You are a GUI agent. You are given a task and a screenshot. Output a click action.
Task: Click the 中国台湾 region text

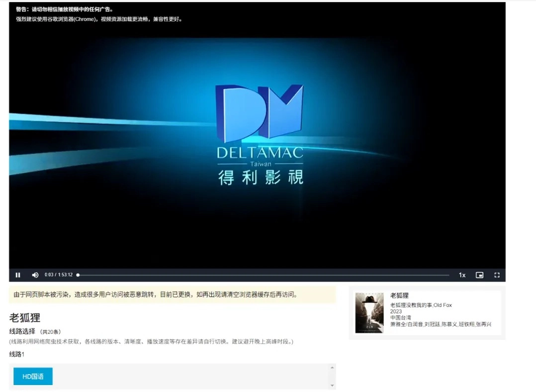click(x=401, y=318)
